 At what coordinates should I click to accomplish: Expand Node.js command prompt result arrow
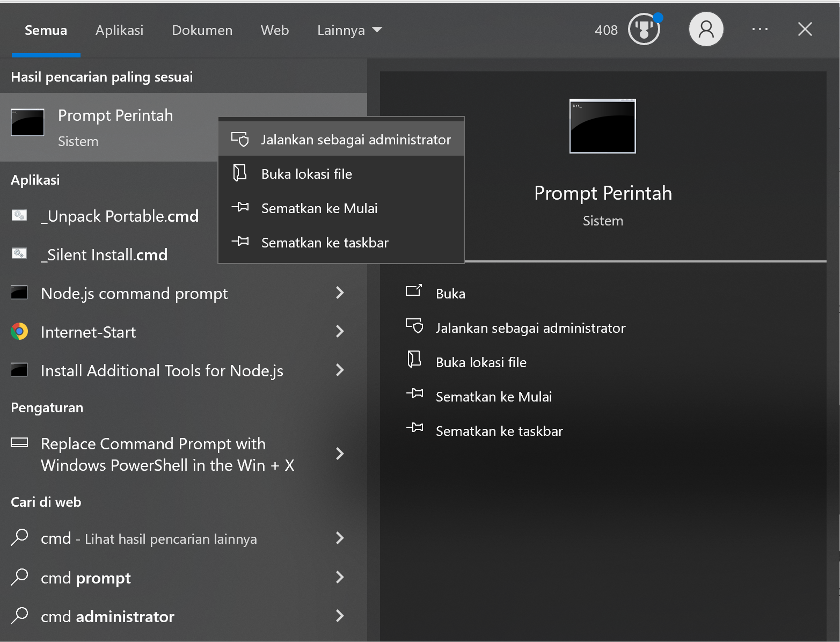coord(340,293)
